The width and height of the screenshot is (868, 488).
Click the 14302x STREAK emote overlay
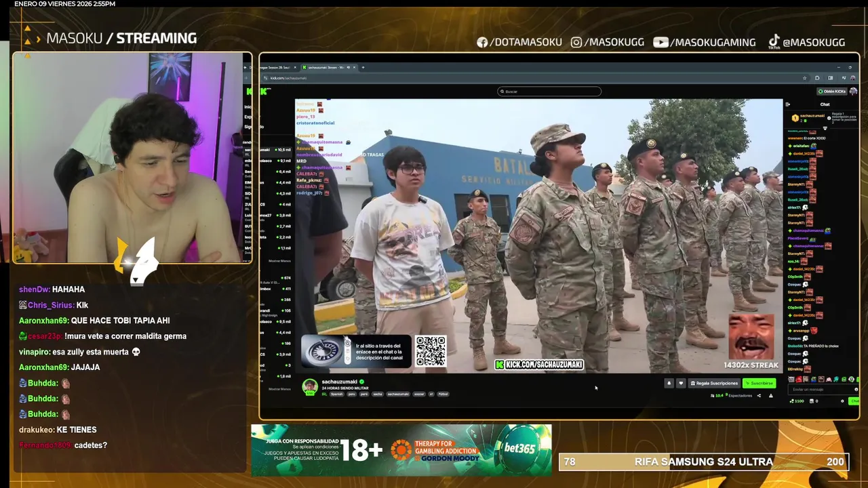[x=751, y=342]
